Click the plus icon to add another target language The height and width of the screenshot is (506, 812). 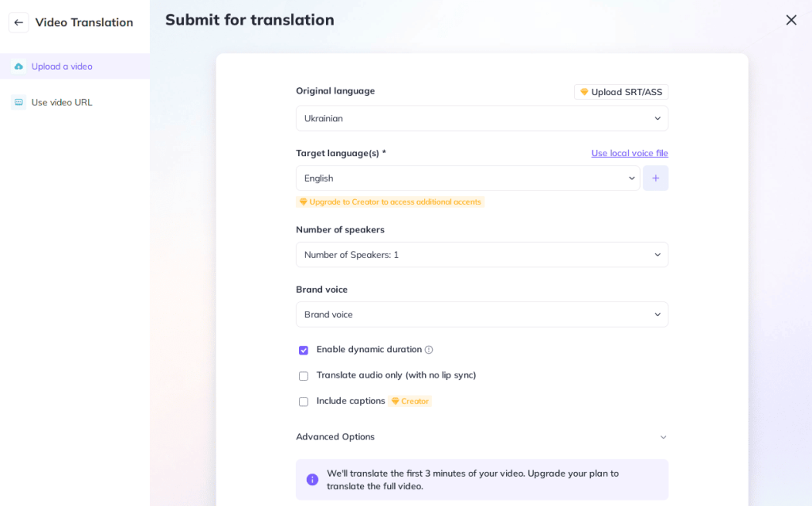(655, 178)
